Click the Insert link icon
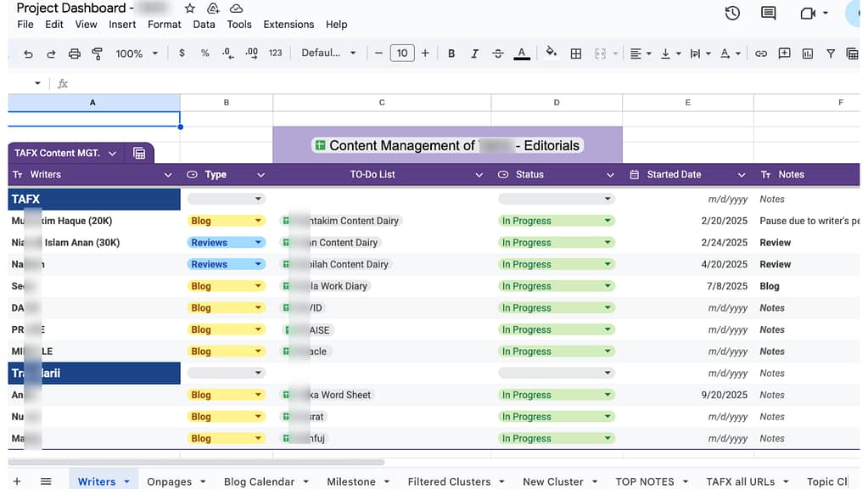This screenshot has height=489, width=868. tap(761, 53)
